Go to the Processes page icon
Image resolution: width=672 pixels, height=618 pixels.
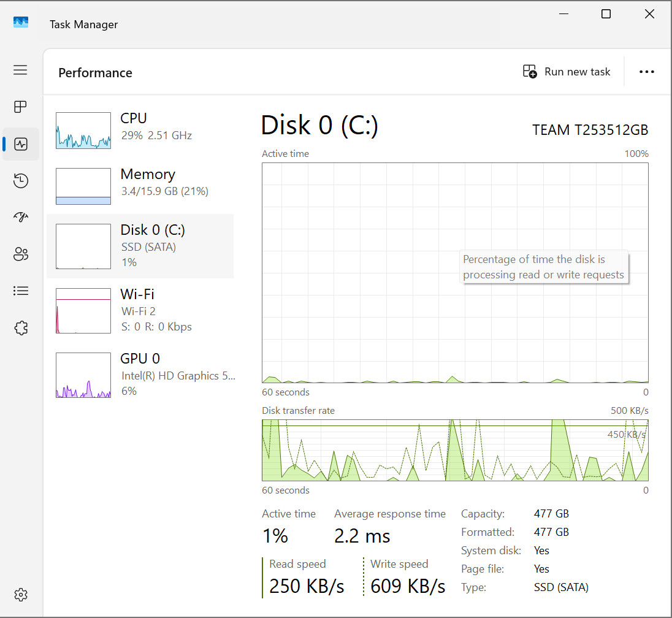coord(20,107)
